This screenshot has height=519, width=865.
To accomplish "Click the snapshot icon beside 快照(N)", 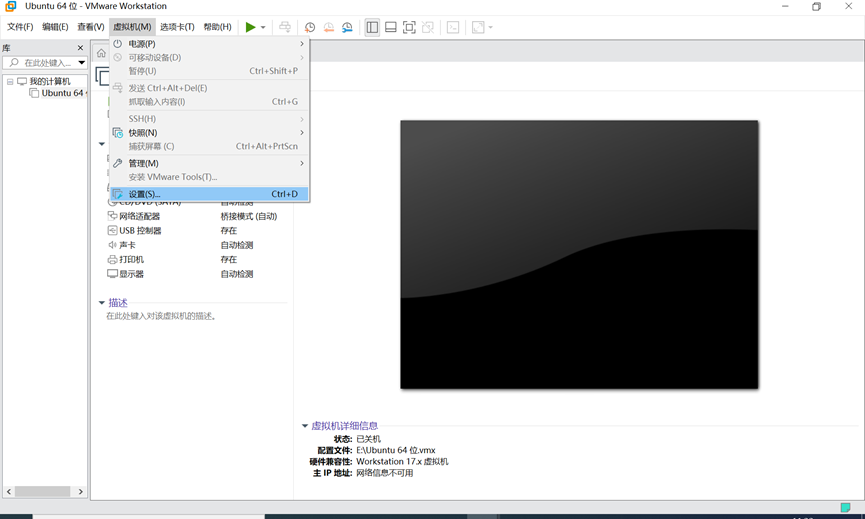I will [x=118, y=133].
